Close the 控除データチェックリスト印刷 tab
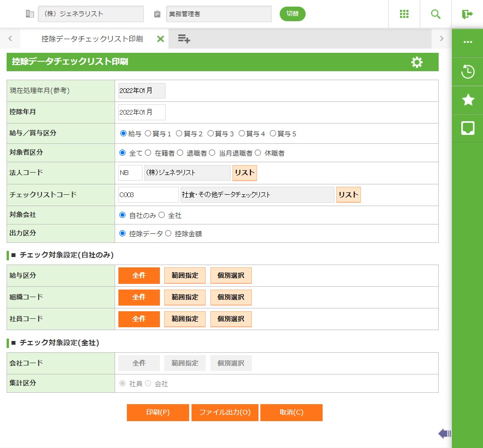 pyautogui.click(x=160, y=39)
